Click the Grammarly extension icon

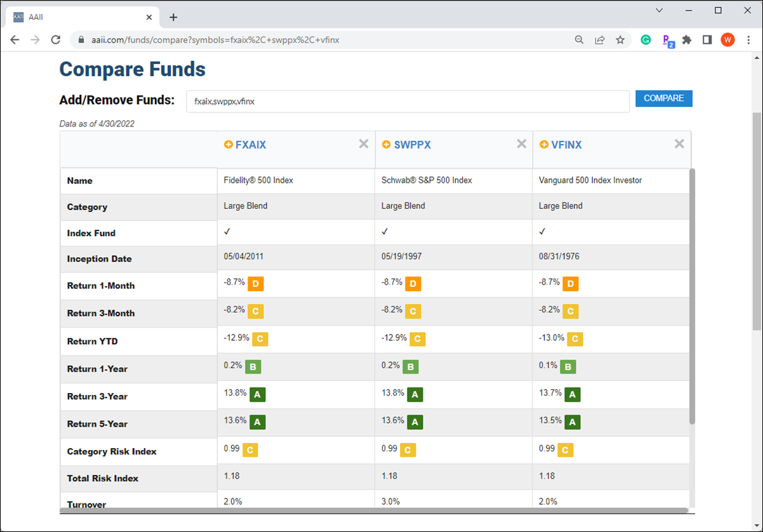point(646,40)
